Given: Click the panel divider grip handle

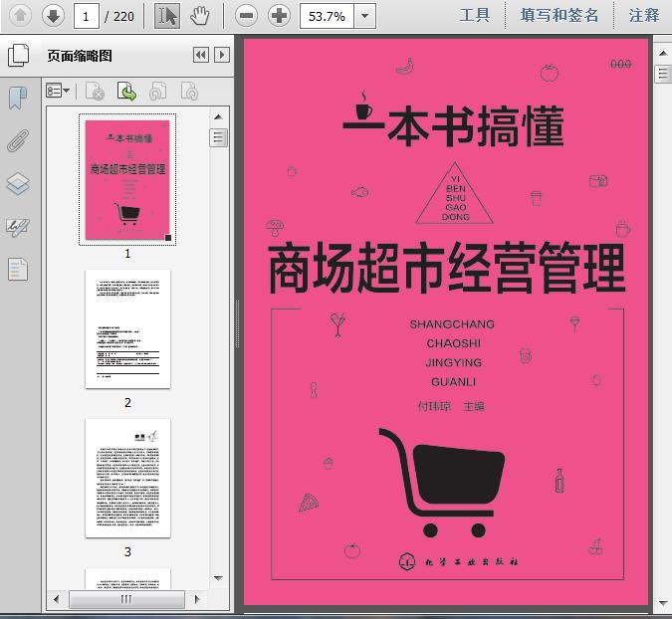Looking at the screenshot, I should point(237,323).
